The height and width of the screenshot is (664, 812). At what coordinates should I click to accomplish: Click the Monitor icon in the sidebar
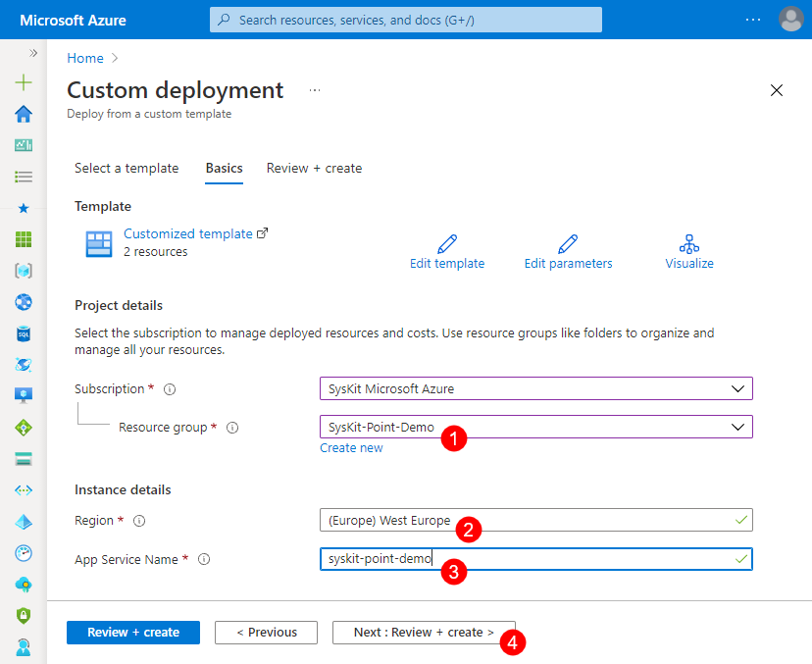(22, 553)
